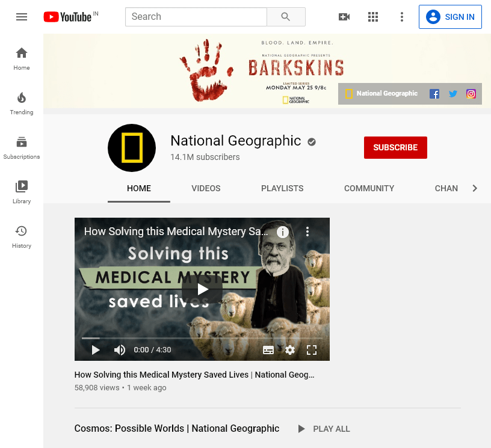Open the video player settings gear
This screenshot has height=448, width=491.
click(290, 350)
